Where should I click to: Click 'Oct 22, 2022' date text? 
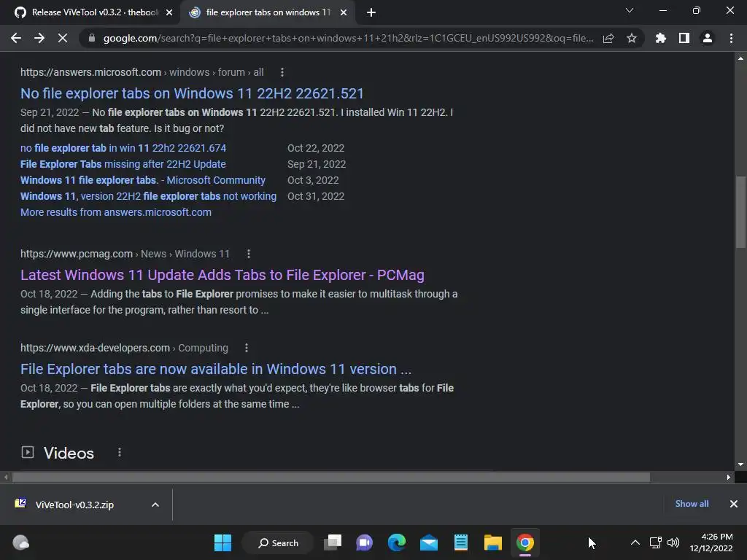pos(316,148)
